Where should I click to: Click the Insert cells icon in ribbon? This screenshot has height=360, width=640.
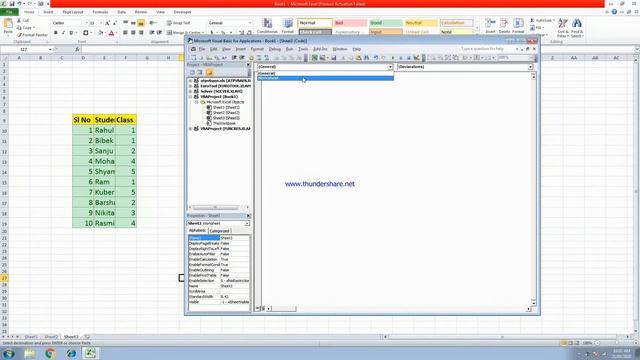click(490, 24)
